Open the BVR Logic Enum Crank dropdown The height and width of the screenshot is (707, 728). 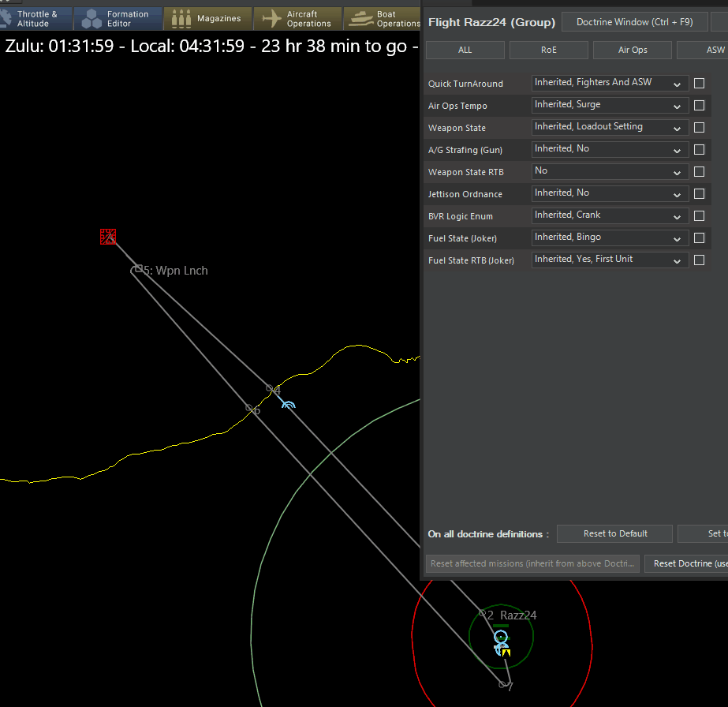tap(610, 216)
